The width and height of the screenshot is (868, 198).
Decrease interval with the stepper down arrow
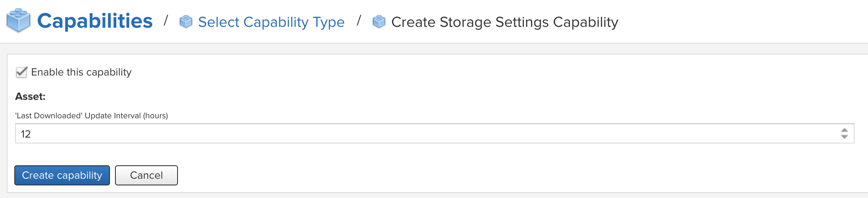(844, 137)
